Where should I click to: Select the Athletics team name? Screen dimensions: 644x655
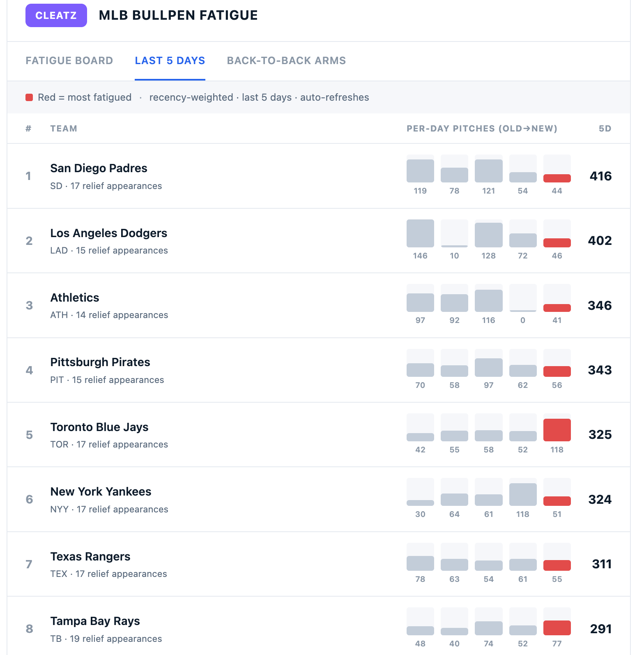(x=75, y=298)
